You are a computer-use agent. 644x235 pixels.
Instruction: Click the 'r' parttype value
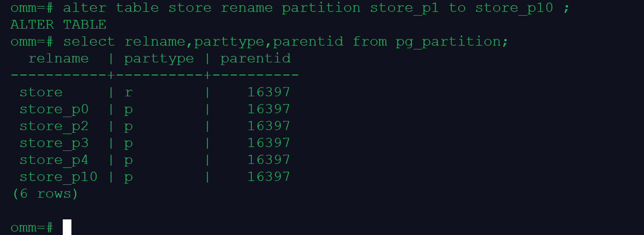pos(129,93)
